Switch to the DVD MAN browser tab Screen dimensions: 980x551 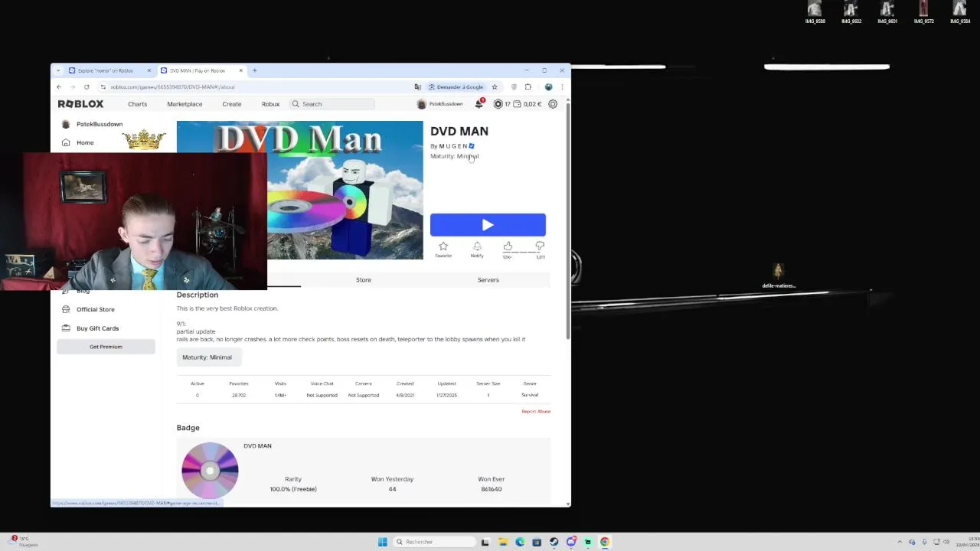[x=201, y=70]
